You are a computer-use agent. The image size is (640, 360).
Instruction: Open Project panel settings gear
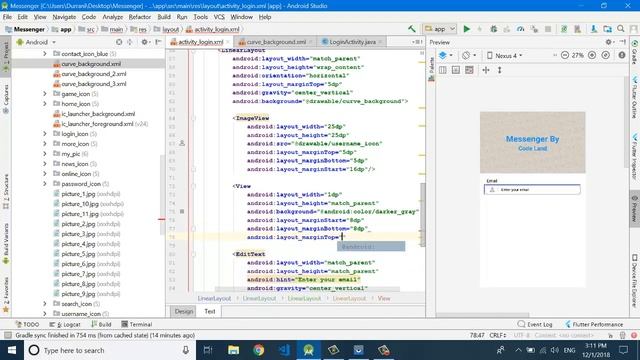point(144,42)
